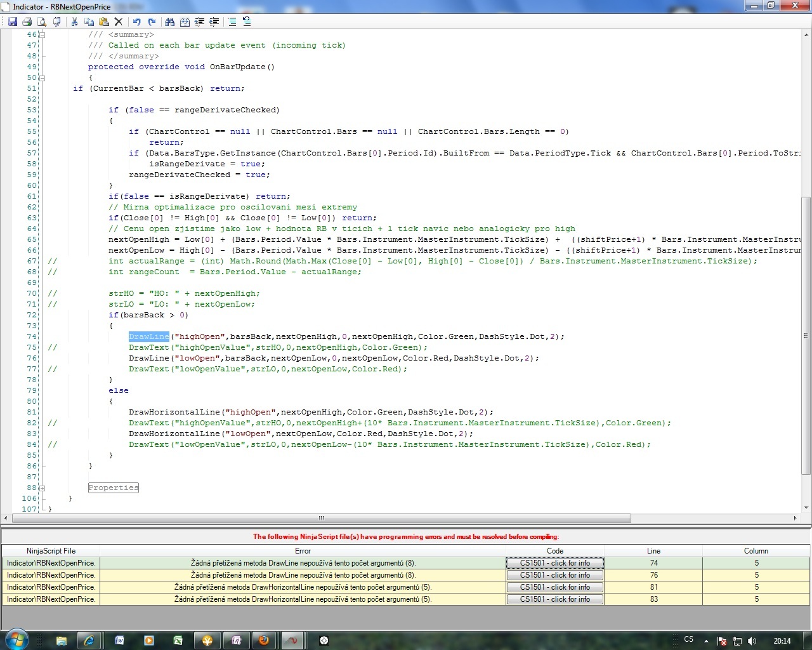Collapse the summary comment block at line 46

tap(43, 35)
